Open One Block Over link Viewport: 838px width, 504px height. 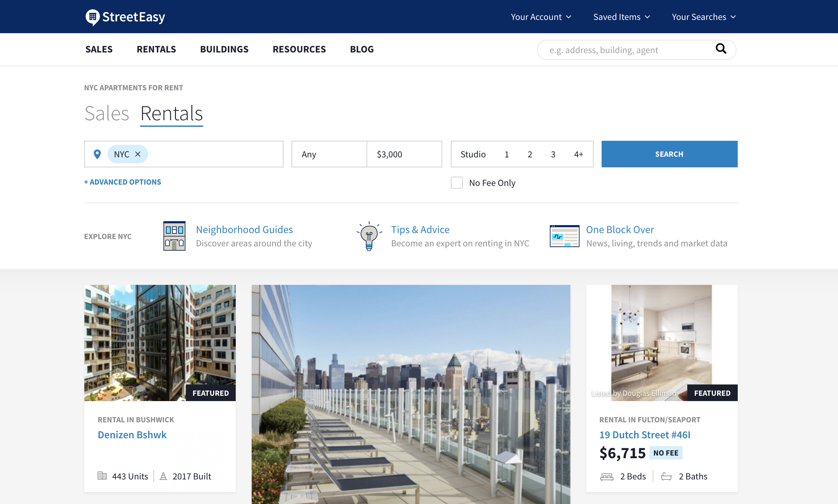pyautogui.click(x=620, y=229)
